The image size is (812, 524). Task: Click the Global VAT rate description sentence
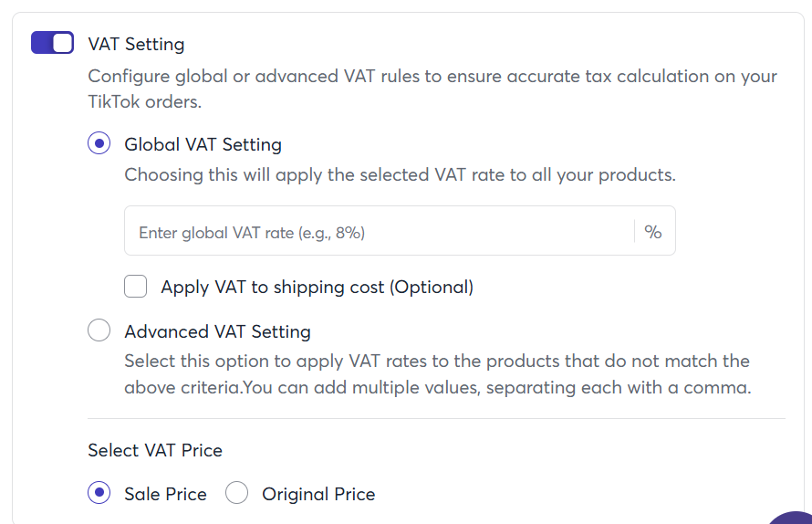point(400,174)
